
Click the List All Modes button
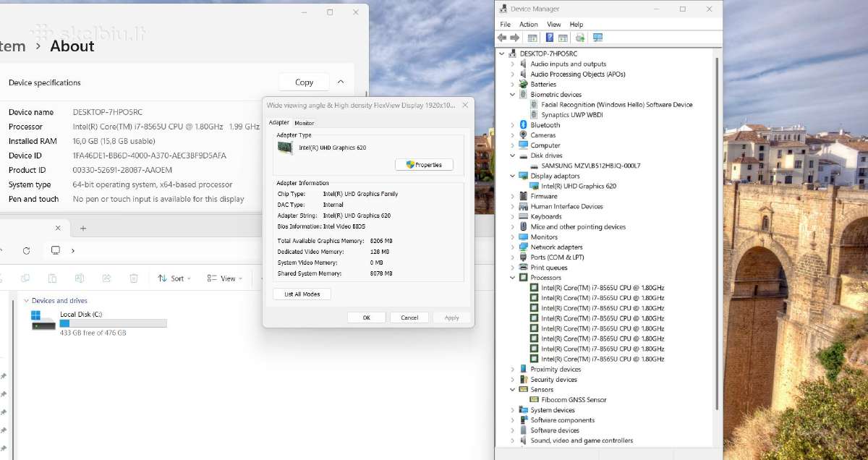point(302,294)
